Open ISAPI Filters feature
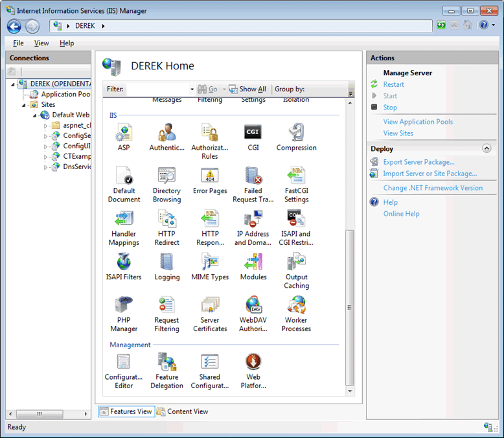Image resolution: width=504 pixels, height=438 pixels. (124, 266)
